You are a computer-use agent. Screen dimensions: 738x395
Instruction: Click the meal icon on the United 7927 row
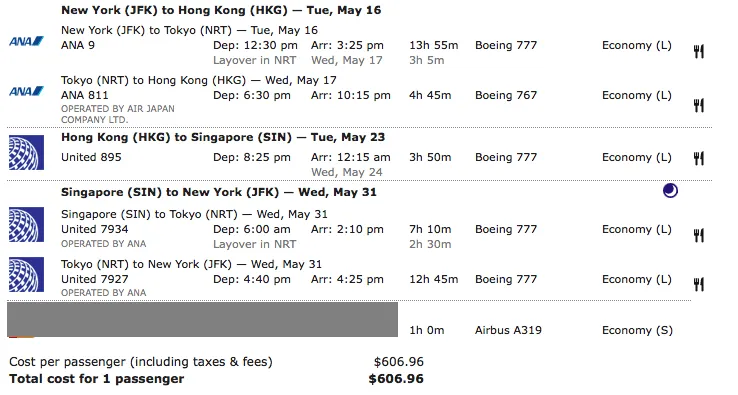[699, 284]
